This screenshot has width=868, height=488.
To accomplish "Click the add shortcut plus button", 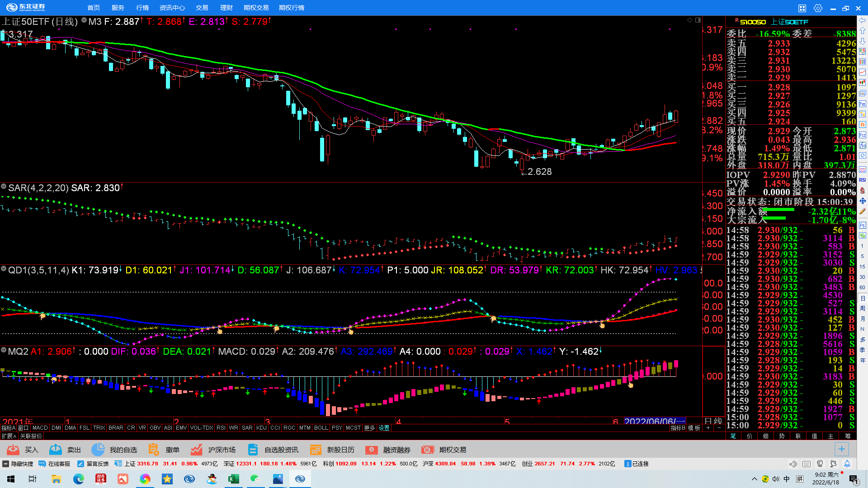I will point(841,449).
